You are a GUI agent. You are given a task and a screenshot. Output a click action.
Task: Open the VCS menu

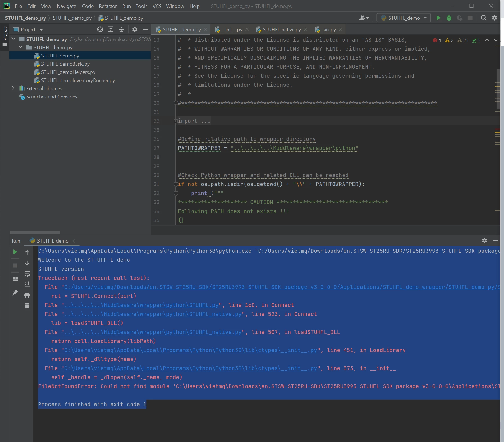tap(157, 6)
